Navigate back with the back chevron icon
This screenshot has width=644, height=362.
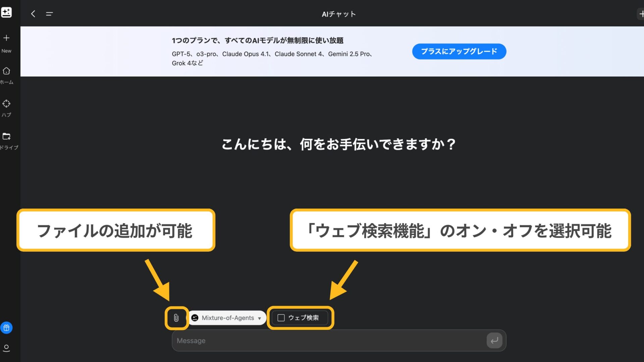point(33,13)
